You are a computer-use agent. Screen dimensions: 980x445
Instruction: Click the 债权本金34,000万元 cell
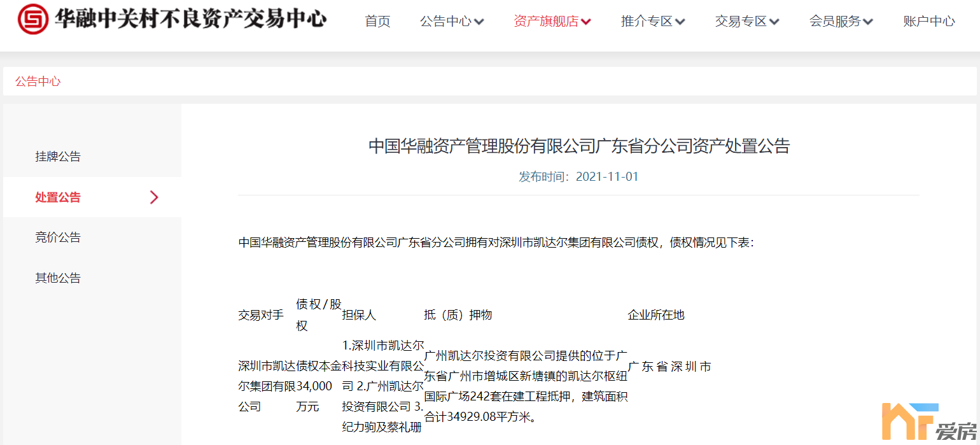pos(319,386)
